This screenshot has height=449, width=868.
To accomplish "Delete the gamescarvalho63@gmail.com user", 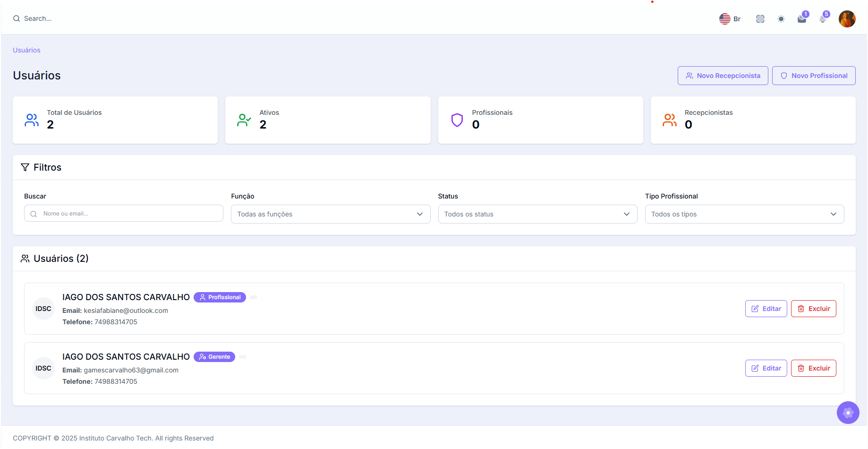I will coord(813,368).
